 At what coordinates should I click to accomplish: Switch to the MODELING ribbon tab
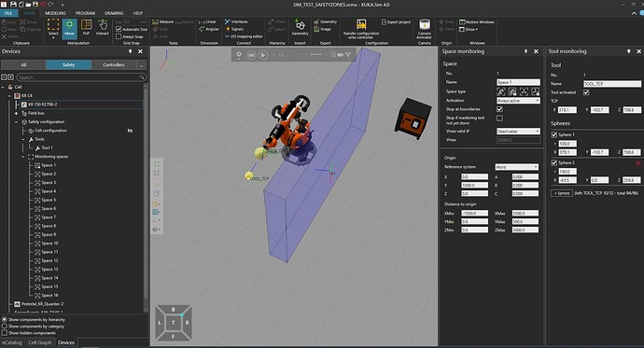click(x=55, y=13)
